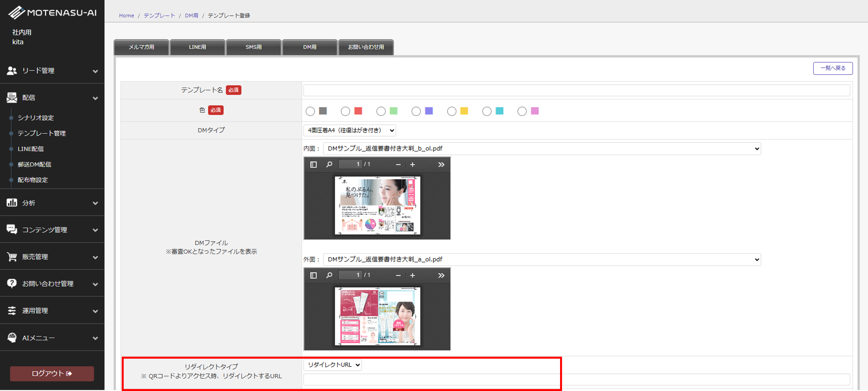Click the yellow color swatch
This screenshot has height=391, width=868.
[464, 111]
